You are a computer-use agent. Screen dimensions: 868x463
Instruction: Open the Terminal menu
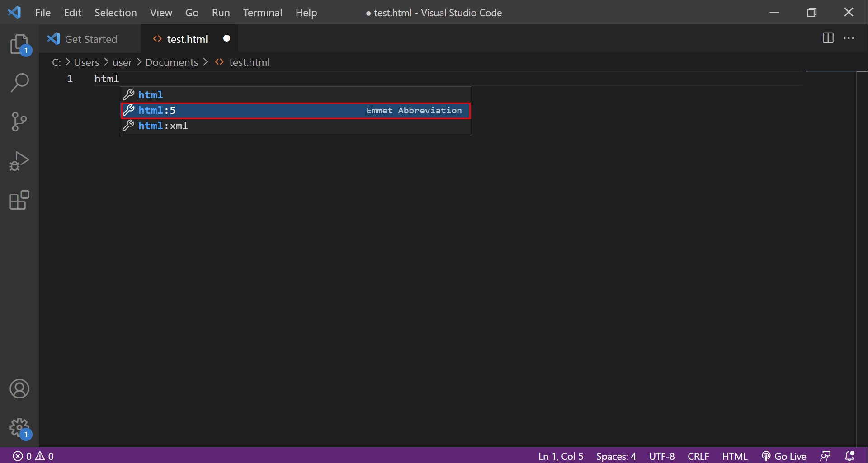pos(263,13)
